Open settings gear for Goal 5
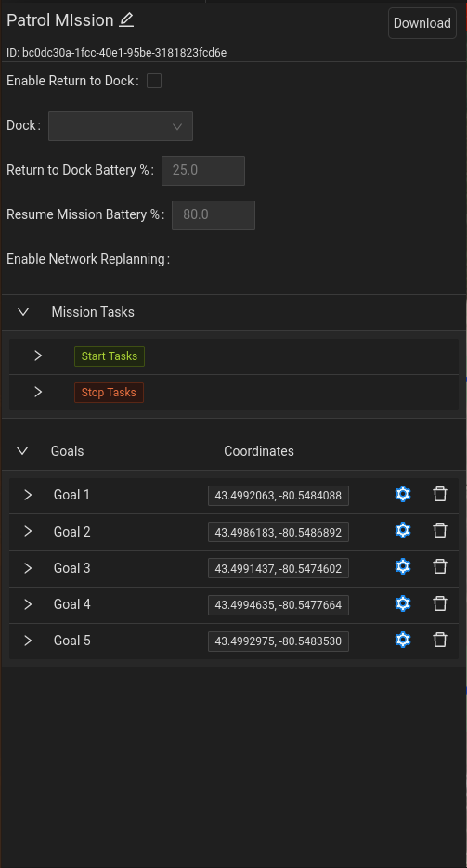 (403, 640)
